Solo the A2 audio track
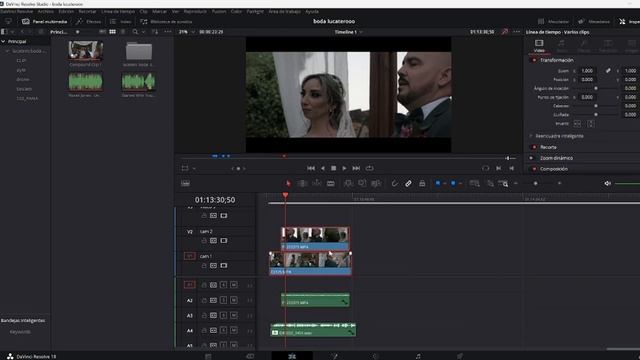 [223, 300]
